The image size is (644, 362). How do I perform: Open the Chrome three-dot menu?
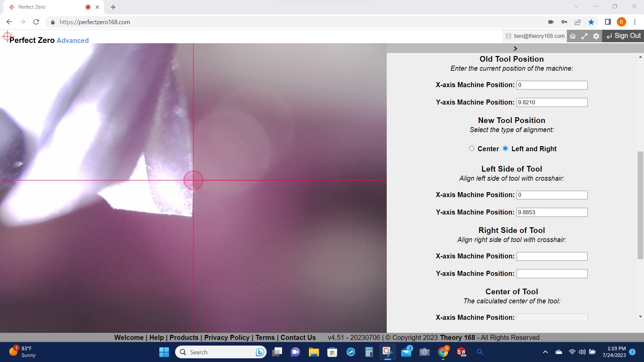coord(635,22)
